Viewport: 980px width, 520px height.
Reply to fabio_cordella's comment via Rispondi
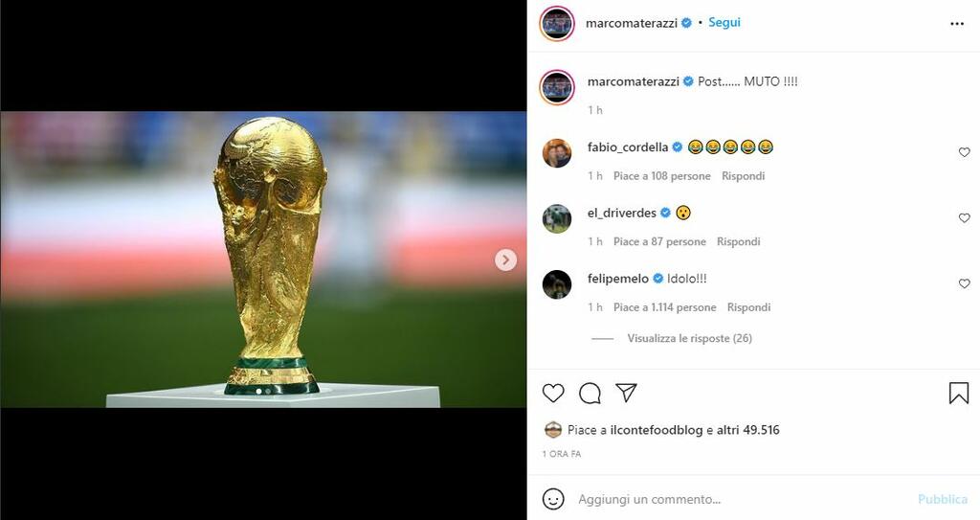point(743,176)
